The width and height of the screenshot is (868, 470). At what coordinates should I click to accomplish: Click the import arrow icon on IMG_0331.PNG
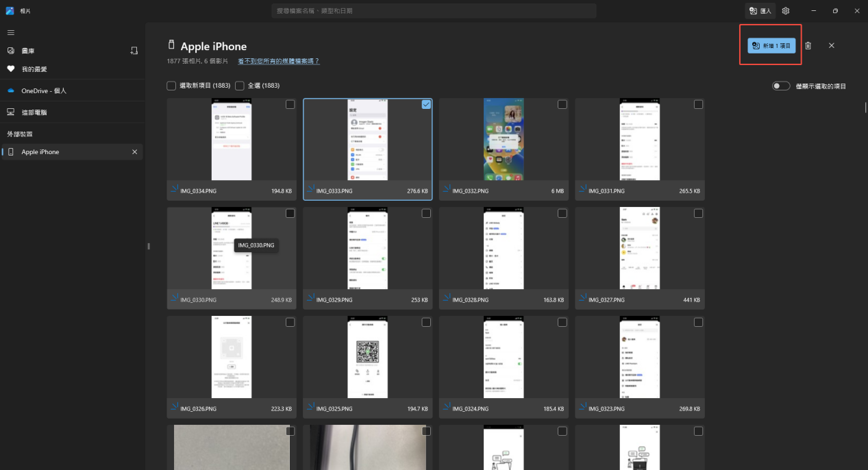[x=583, y=190]
